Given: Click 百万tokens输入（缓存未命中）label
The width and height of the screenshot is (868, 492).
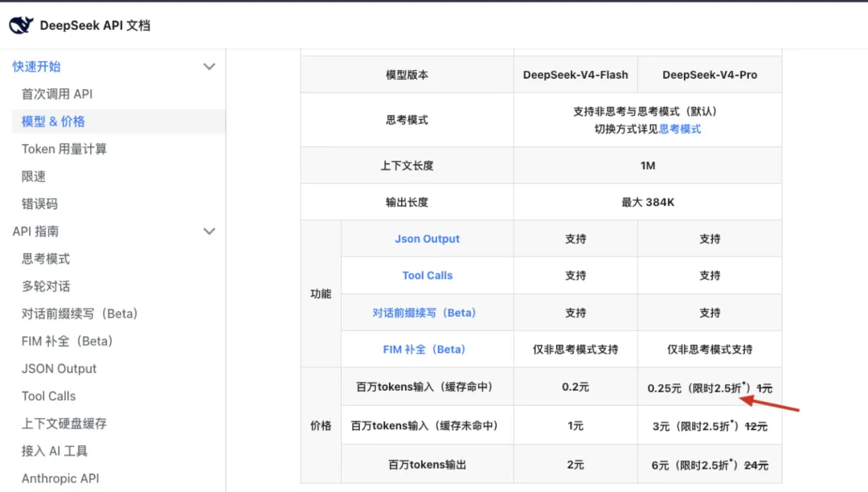Looking at the screenshot, I should coord(424,425).
